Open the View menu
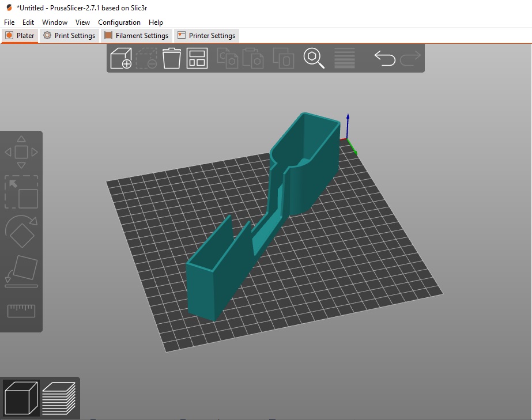This screenshot has height=420, width=532. coord(82,22)
